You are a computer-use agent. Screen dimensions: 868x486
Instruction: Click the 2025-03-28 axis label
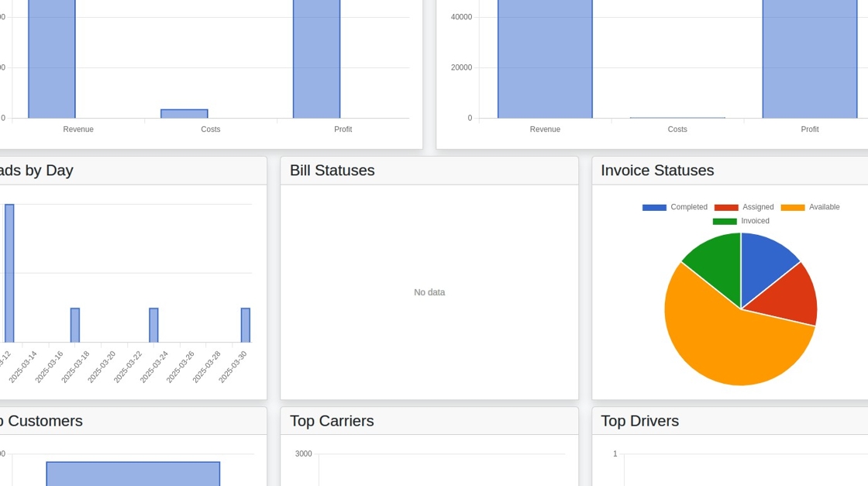click(x=206, y=367)
